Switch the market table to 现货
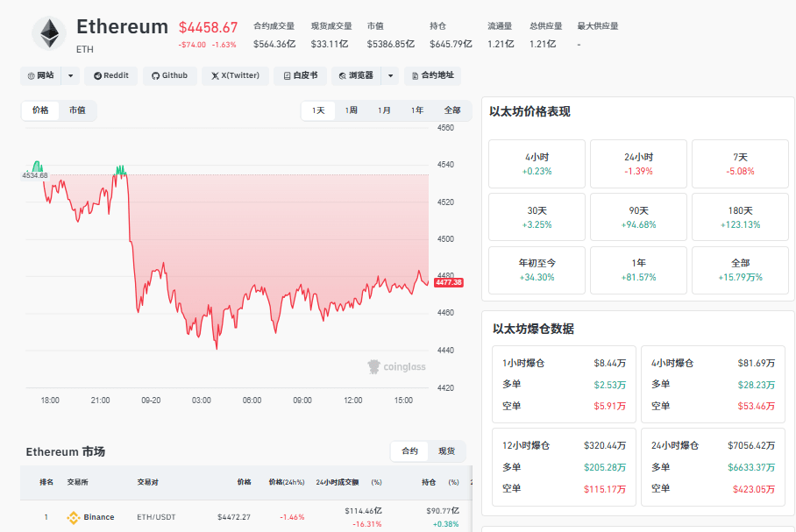The height and width of the screenshot is (532, 796). tap(447, 450)
